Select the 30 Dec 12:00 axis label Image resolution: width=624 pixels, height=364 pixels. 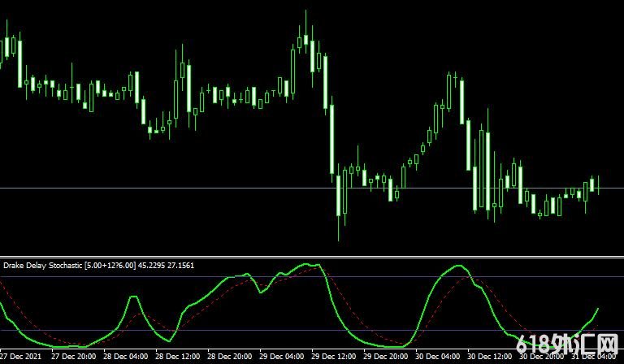coord(490,356)
